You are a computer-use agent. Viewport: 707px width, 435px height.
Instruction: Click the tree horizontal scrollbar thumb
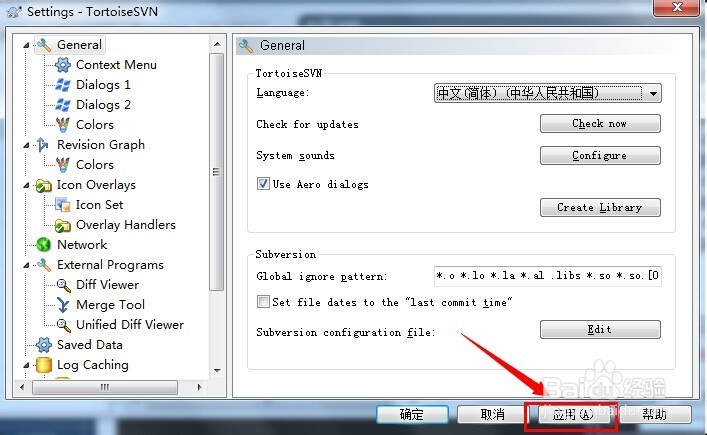(x=105, y=387)
